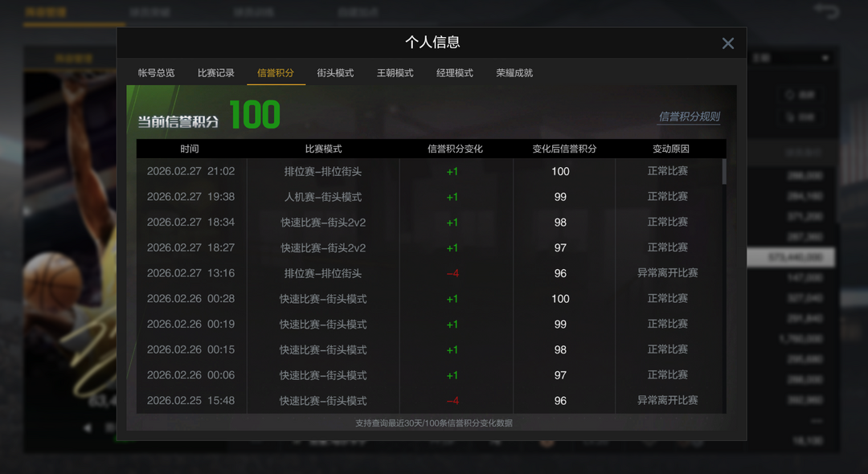The image size is (868, 474).
Task: Click the 变动原因 column header
Action: point(670,149)
